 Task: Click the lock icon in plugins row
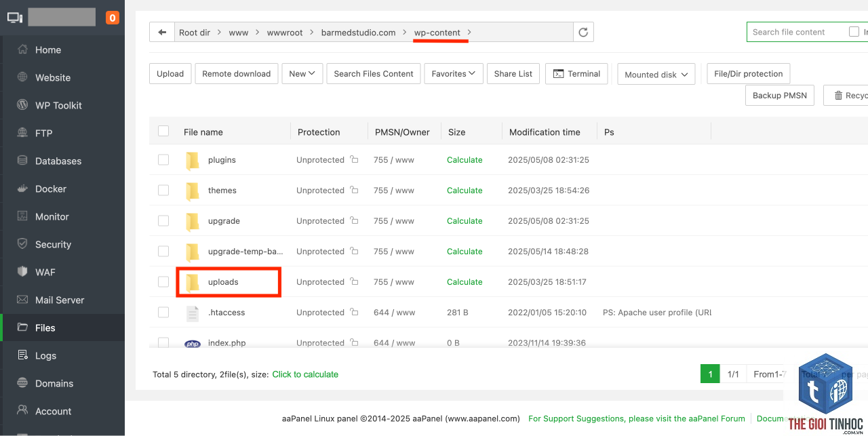coord(354,159)
